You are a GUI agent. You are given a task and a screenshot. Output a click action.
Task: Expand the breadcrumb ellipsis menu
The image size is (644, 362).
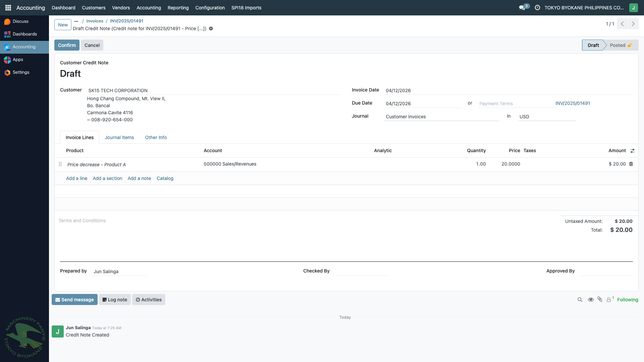76,21
